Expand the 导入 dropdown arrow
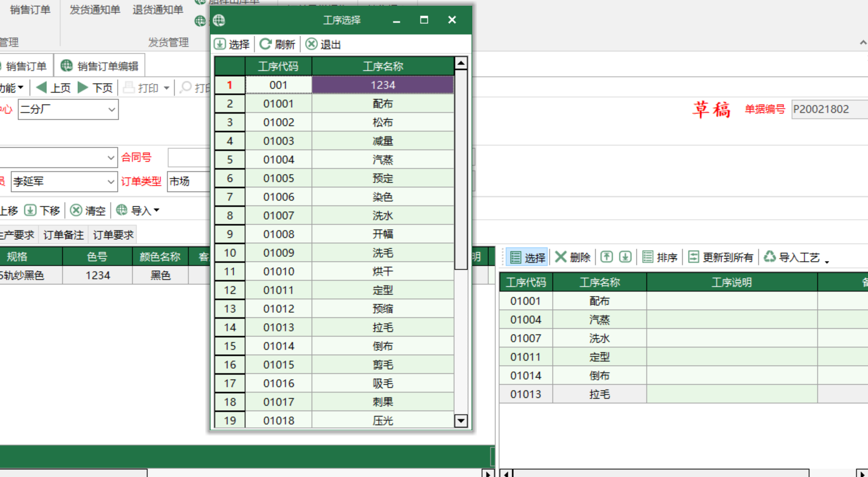The image size is (868, 477). [x=156, y=210]
